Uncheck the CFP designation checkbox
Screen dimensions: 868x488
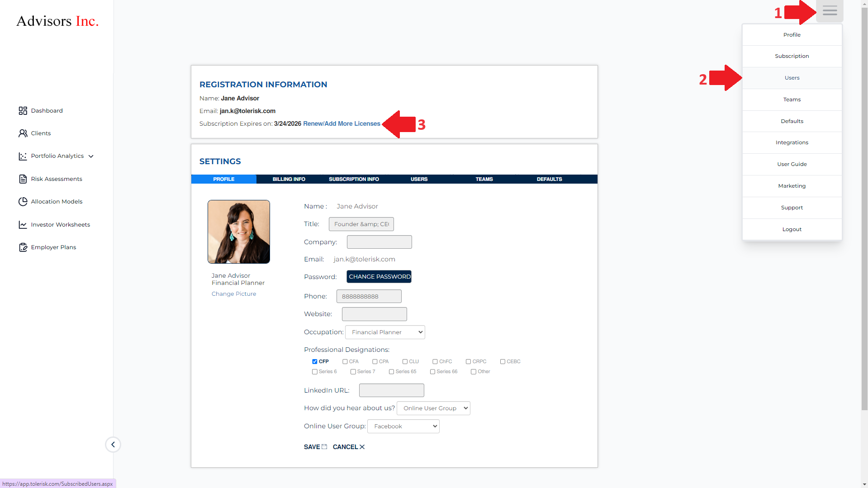[315, 362]
